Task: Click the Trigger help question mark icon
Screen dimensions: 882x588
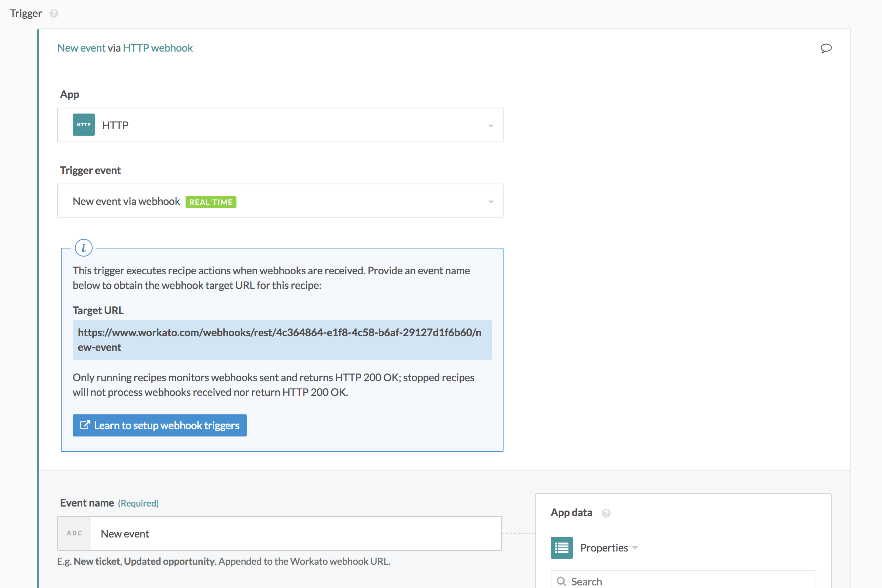Action: (x=54, y=13)
